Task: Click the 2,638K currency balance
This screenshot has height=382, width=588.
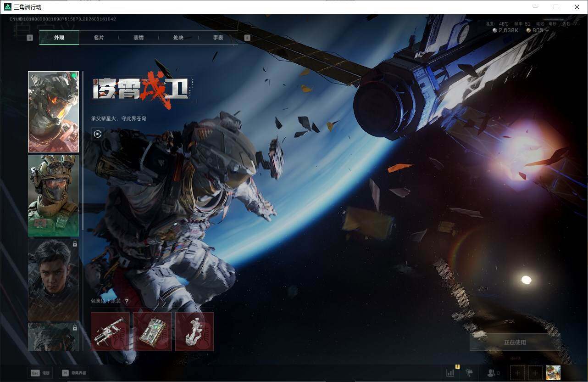Action: [505, 30]
